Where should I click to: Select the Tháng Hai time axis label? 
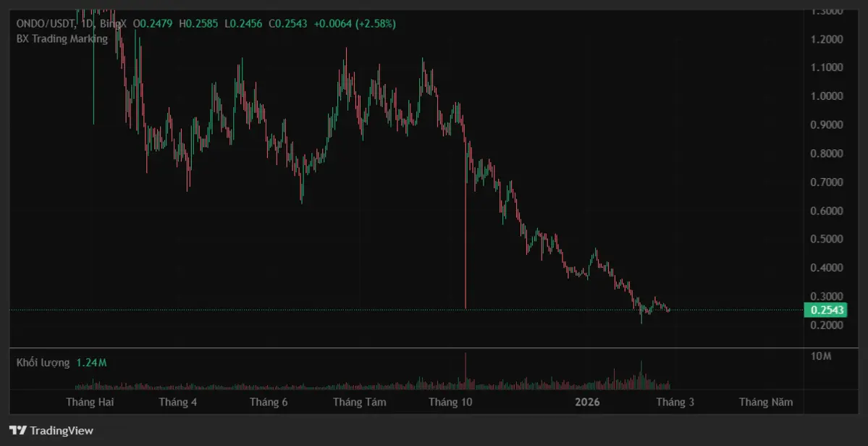(x=90, y=402)
